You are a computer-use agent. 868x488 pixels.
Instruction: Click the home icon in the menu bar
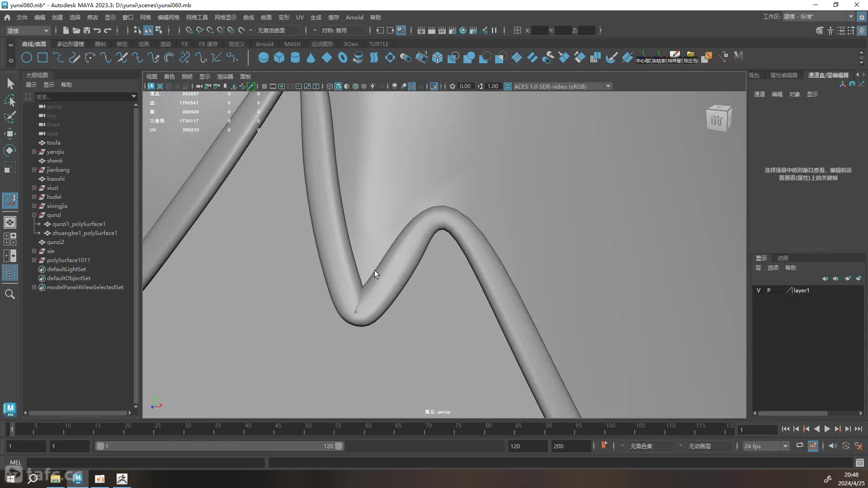pyautogui.click(x=7, y=17)
